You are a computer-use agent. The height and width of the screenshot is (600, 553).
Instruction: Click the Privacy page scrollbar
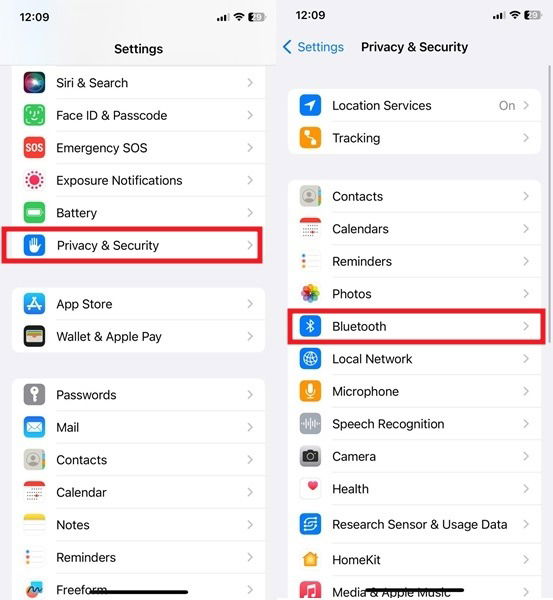pyautogui.click(x=550, y=203)
